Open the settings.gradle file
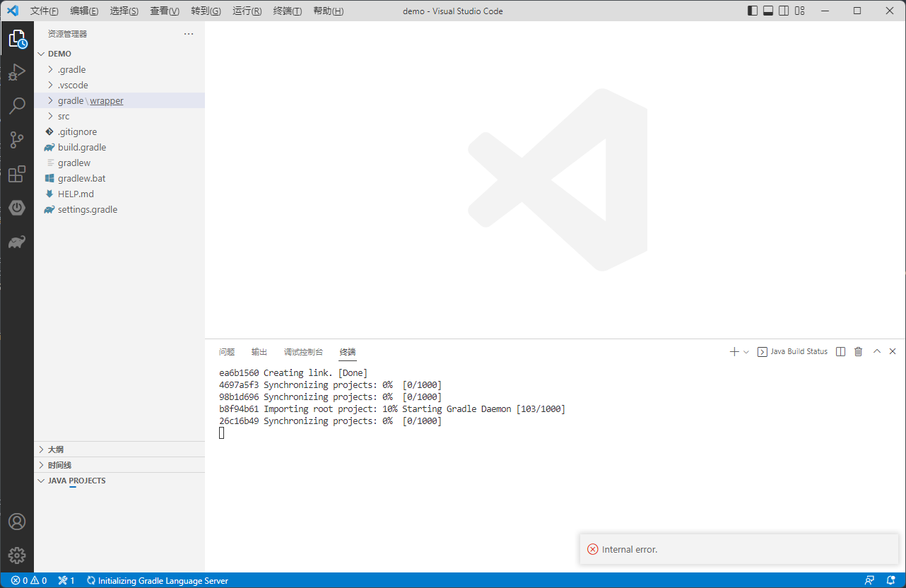The width and height of the screenshot is (906, 588). [x=119, y=209]
